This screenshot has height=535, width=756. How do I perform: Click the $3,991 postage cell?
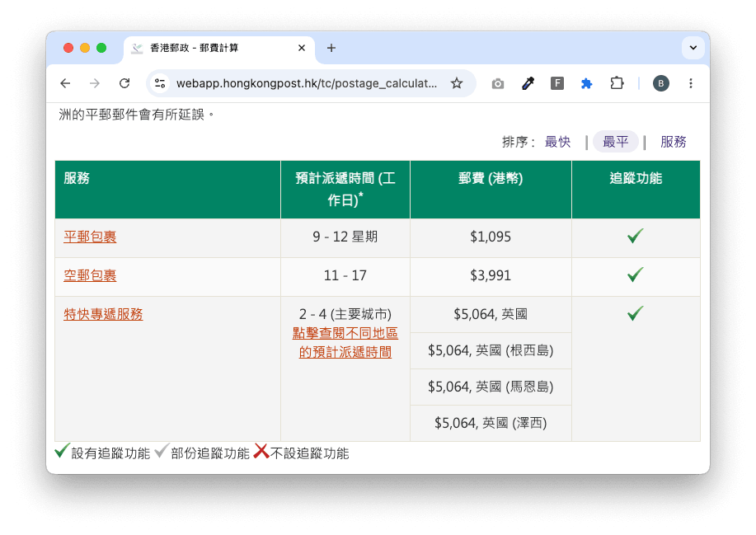click(x=491, y=275)
